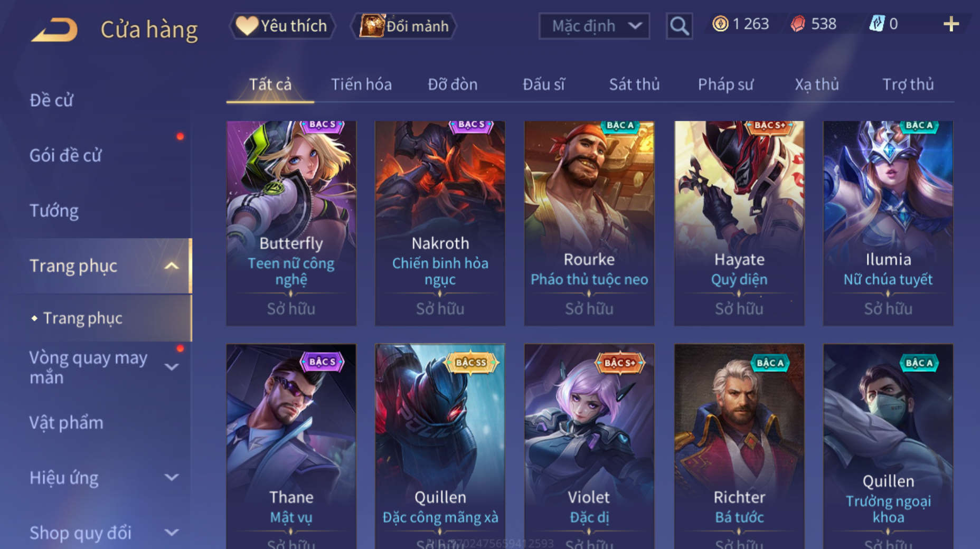
Task: Select the Hayate Quỷ diện skin card
Action: pos(739,223)
